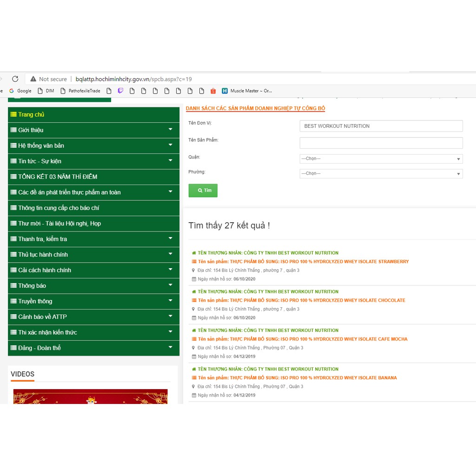476x476 pixels.
Task: Expand the Thủ tục hành chính submenu arrow
Action: coord(170,254)
